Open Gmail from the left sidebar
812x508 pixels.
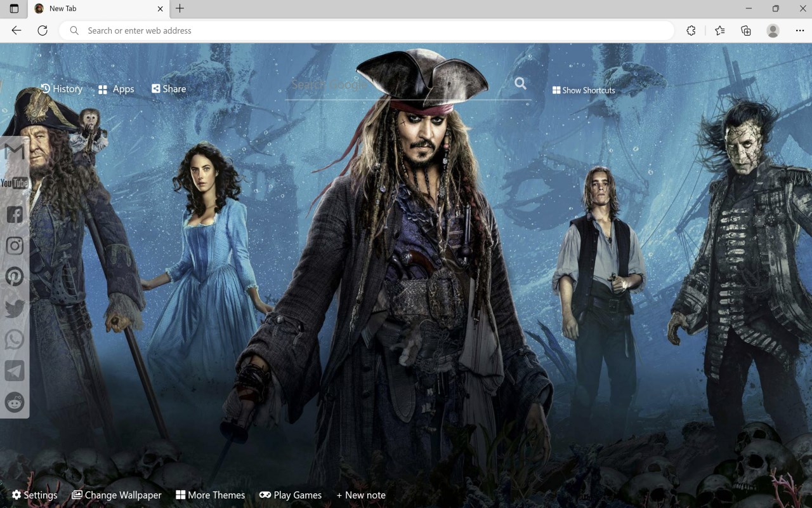click(15, 151)
